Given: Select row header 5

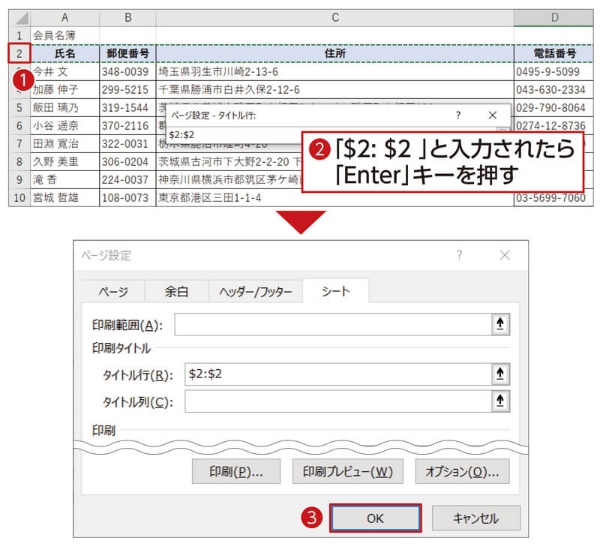Looking at the screenshot, I should point(19,108).
